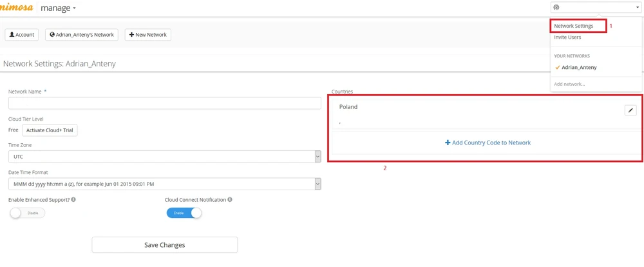Image resolution: width=644 pixels, height=267 pixels.
Task: Click the info icon next to Cloud Connect Notification
Action: (230, 200)
